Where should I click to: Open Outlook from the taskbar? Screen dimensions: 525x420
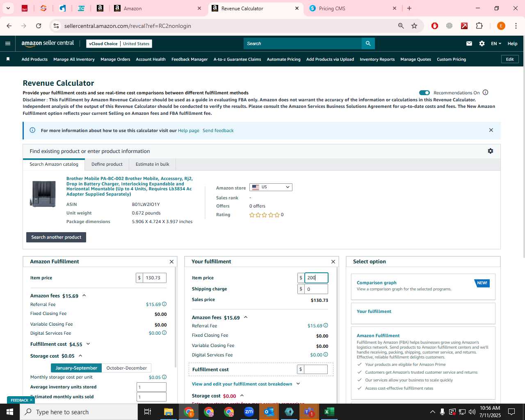[x=269, y=412]
